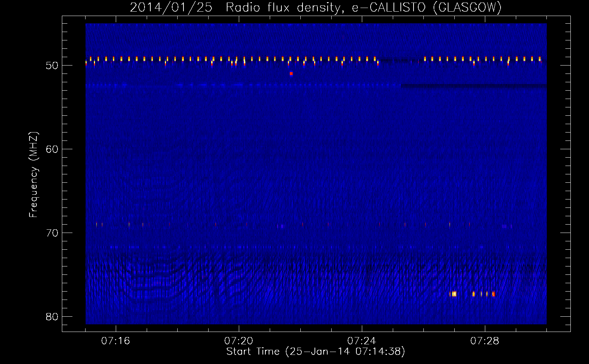The width and height of the screenshot is (589, 364).
Task: Click the plot title "2014/01/25 Radio flux density, e-CALLISTO (GLASGOW)"
Action: tap(316, 8)
